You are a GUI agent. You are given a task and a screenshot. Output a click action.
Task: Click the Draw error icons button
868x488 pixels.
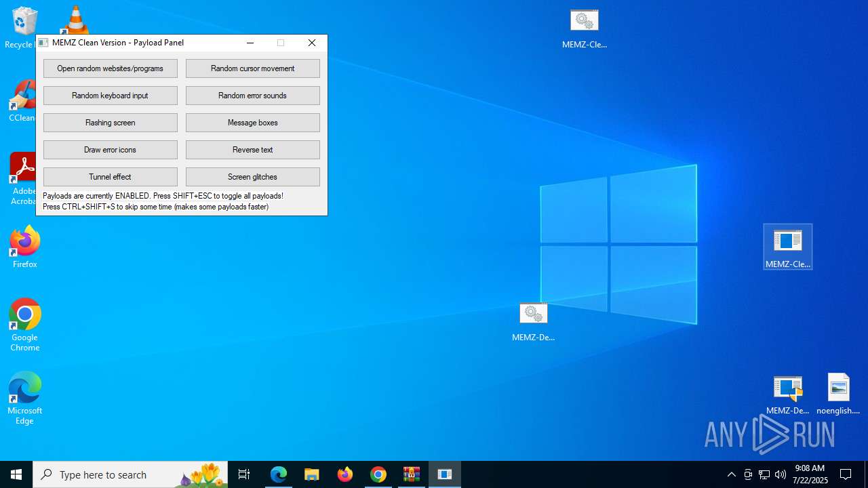click(x=111, y=150)
